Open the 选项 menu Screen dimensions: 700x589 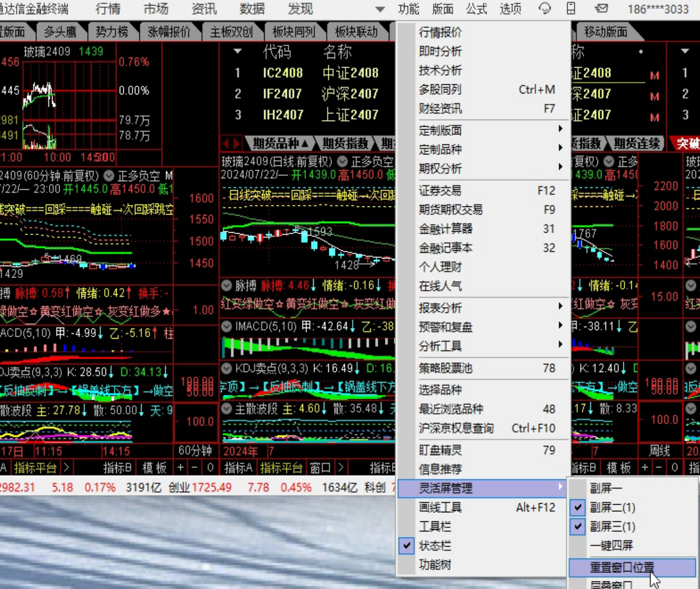[510, 9]
